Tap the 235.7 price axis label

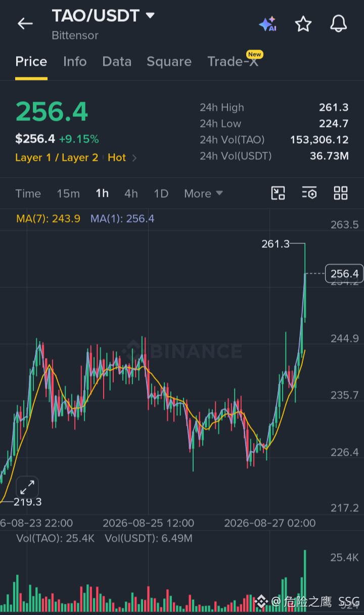pos(345,395)
